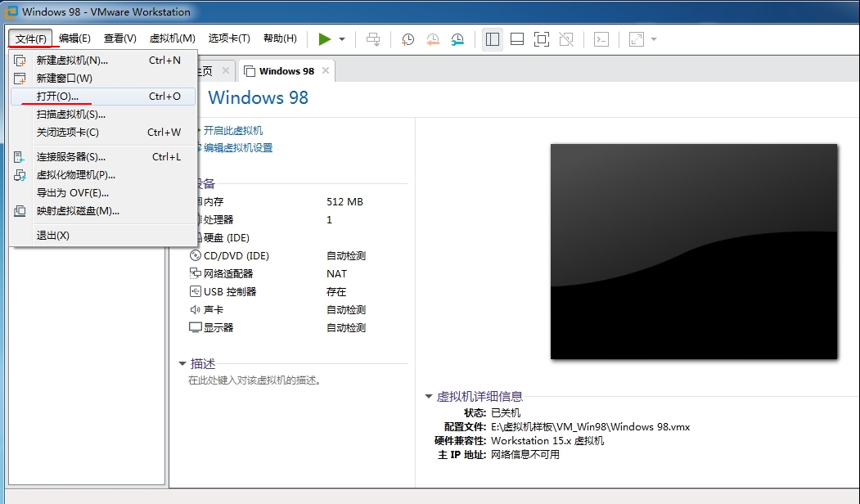This screenshot has width=860, height=504.
Task: Click the 编辑虚拟机设置 link
Action: point(238,148)
